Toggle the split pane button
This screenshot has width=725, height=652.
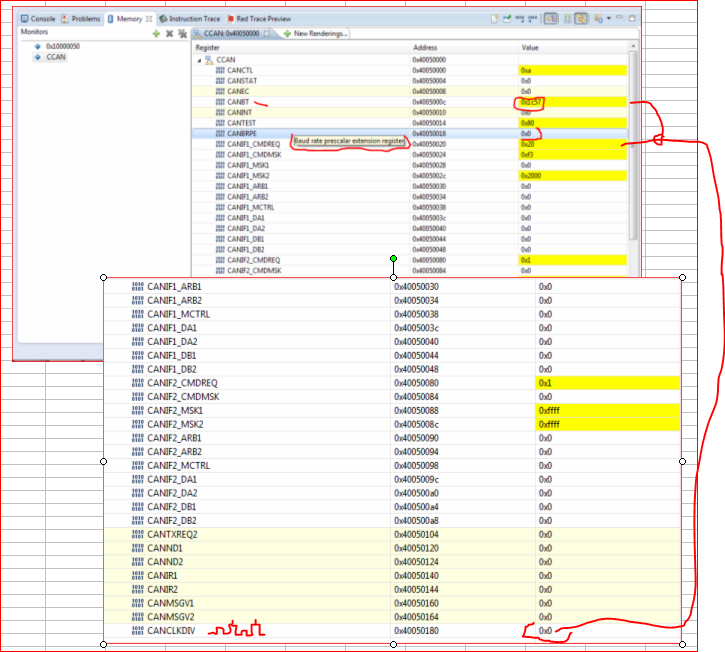[567, 19]
